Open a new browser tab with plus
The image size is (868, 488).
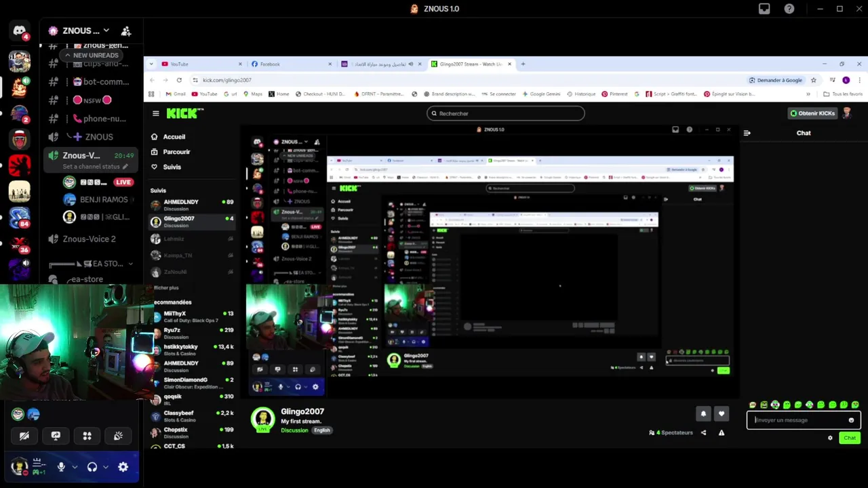tap(523, 64)
